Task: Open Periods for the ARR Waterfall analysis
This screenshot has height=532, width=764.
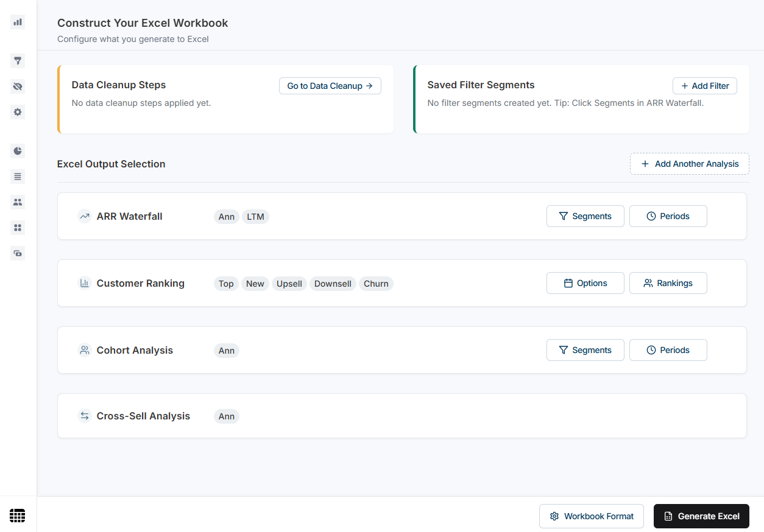Action: click(668, 216)
